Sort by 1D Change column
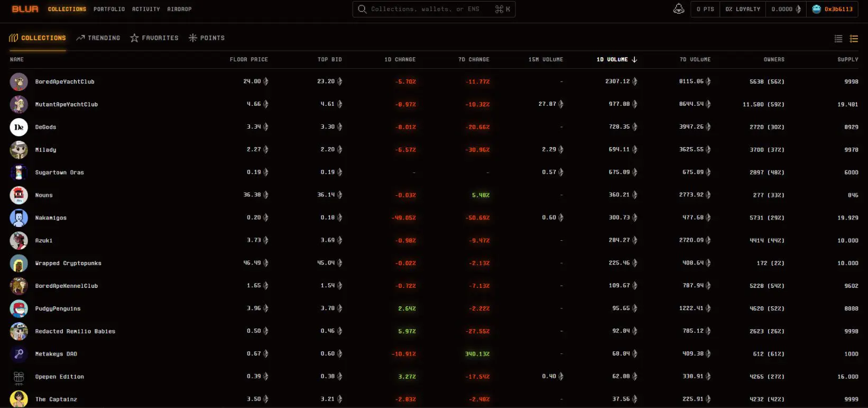 click(x=400, y=60)
